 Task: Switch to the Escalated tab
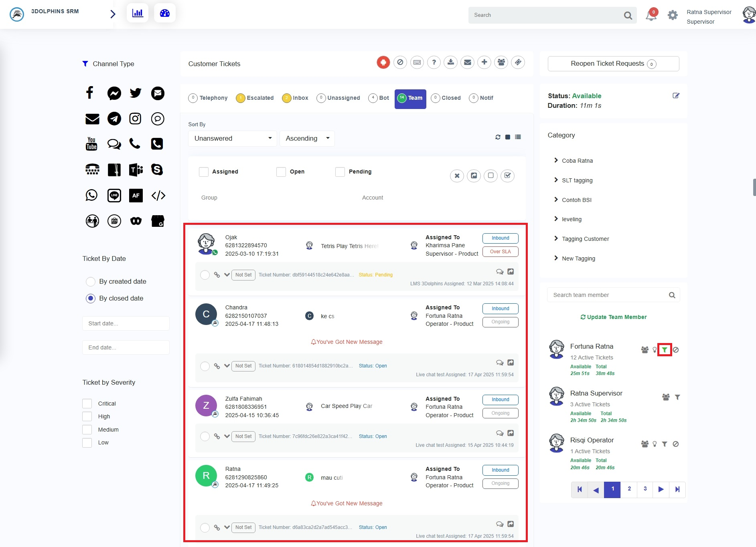pyautogui.click(x=255, y=98)
